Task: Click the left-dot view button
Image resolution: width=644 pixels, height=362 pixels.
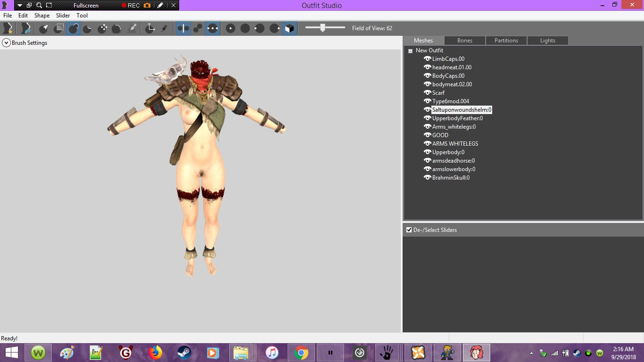Action: [260, 28]
